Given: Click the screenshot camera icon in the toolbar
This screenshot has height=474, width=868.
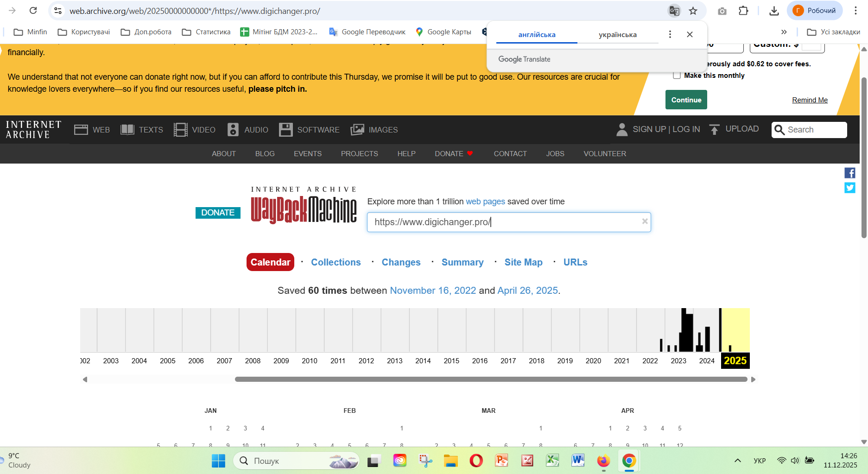Looking at the screenshot, I should pyautogui.click(x=722, y=11).
